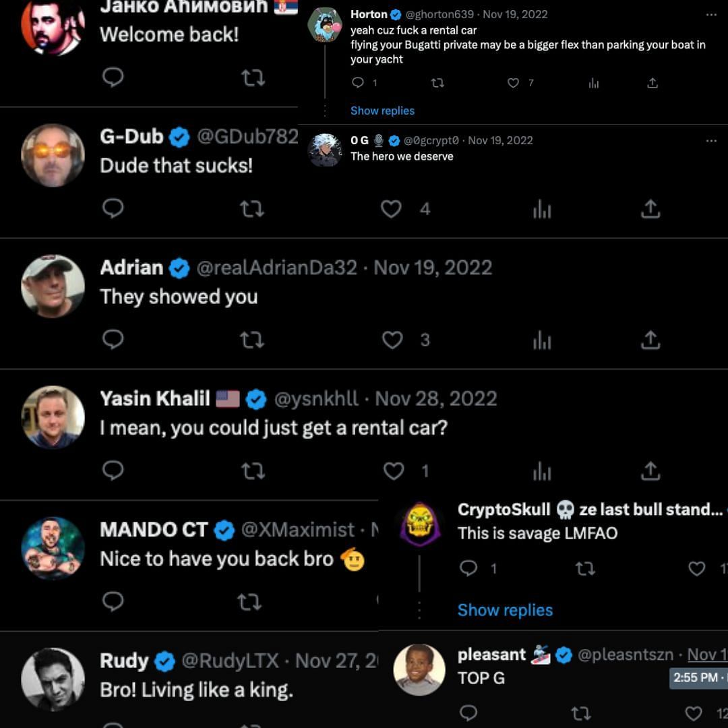View analytics on Horton's tweet
Image resolution: width=728 pixels, height=728 pixels.
click(x=594, y=83)
